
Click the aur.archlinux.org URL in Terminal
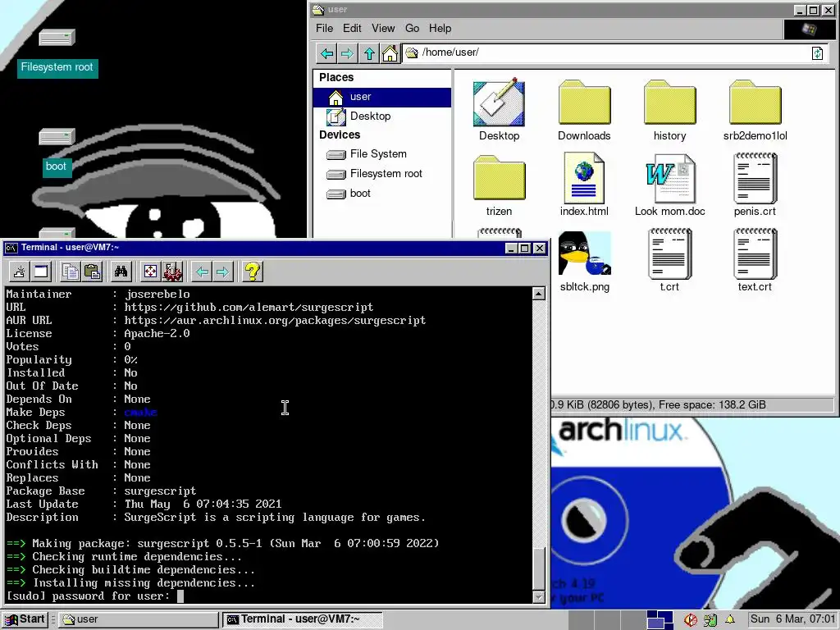pyautogui.click(x=275, y=321)
